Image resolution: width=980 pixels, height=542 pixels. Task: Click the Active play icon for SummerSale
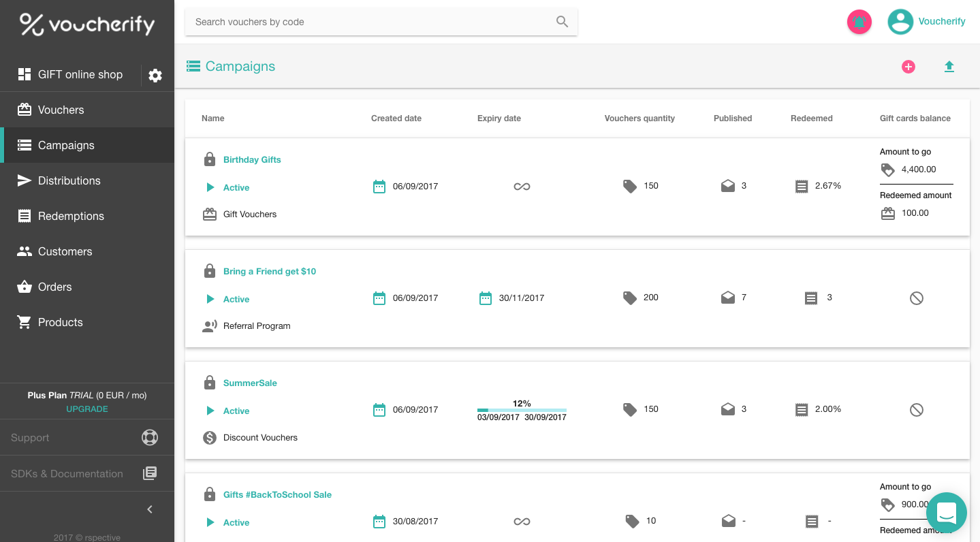(210, 411)
